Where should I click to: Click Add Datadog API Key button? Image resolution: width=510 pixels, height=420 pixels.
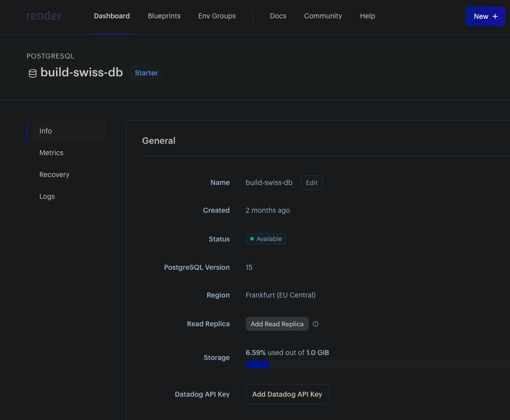[287, 394]
